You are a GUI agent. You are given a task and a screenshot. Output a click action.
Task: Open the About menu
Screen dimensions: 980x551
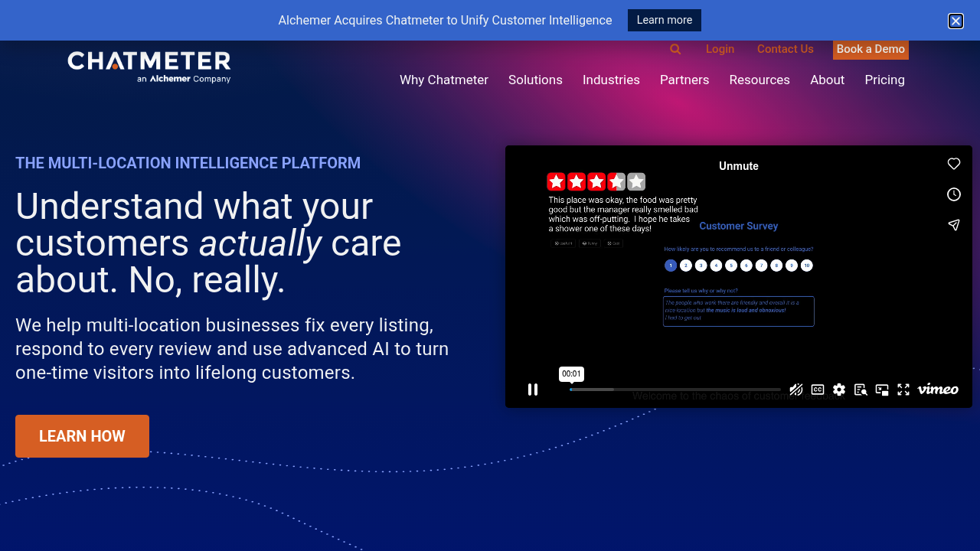(x=828, y=80)
